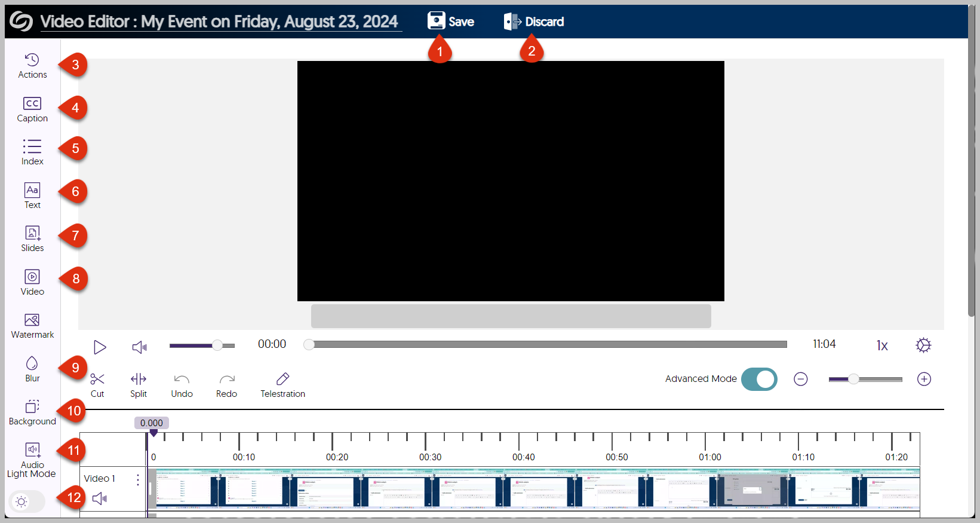
Task: Open the Index tool
Action: click(32, 152)
